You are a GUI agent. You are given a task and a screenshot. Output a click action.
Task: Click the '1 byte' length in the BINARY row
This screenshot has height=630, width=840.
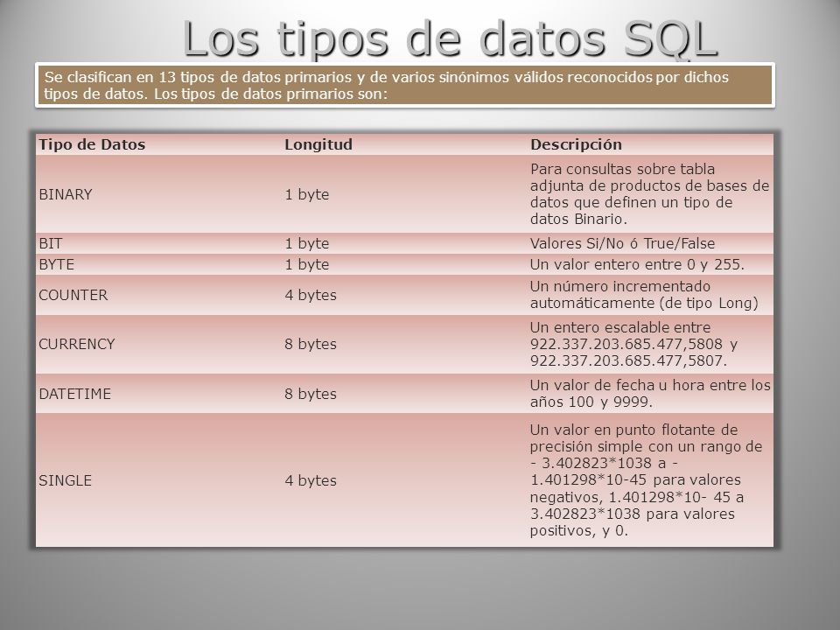click(307, 194)
